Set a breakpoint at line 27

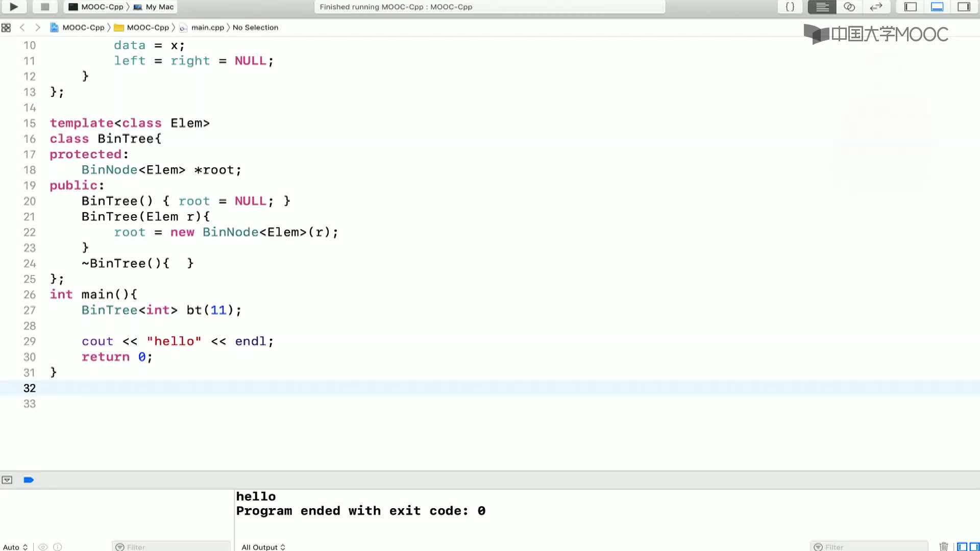point(29,310)
